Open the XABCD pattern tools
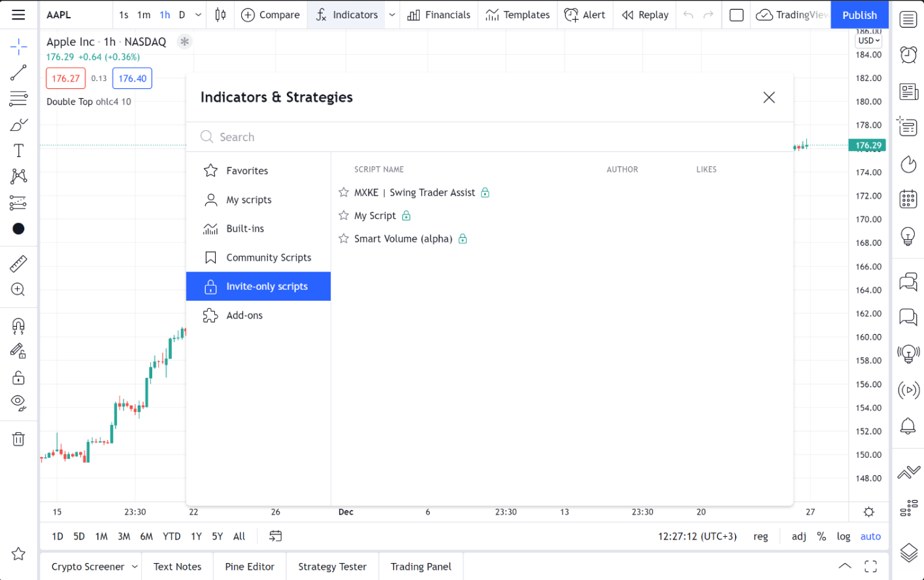 coord(18,177)
